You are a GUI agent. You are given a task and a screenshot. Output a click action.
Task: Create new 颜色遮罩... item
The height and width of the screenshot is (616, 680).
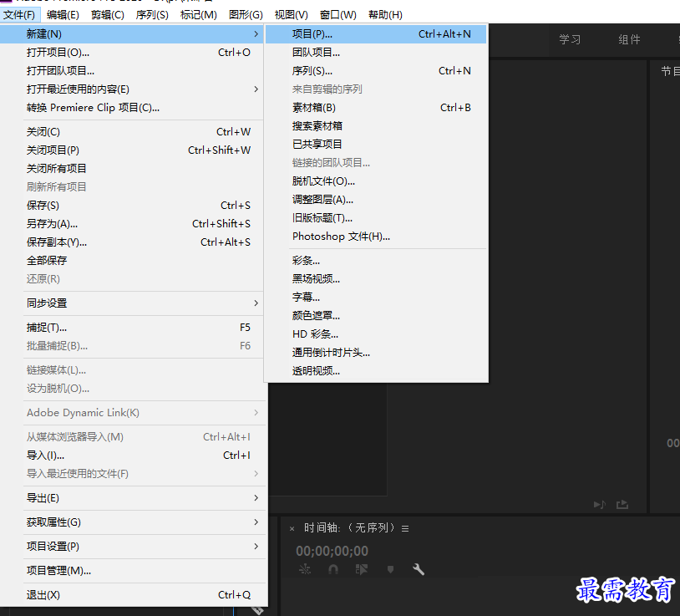376,316
